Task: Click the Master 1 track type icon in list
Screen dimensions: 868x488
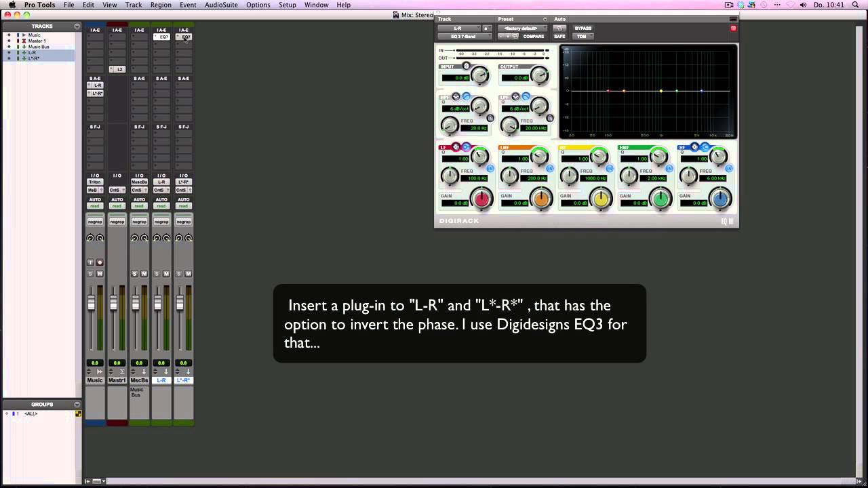Action: (24, 41)
